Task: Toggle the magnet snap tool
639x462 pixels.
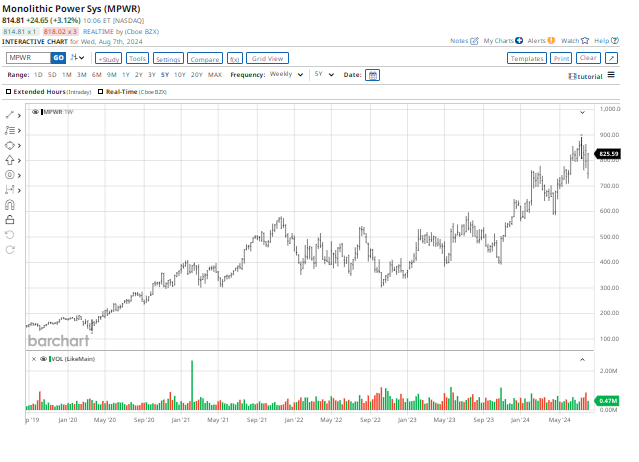Action: (x=10, y=204)
